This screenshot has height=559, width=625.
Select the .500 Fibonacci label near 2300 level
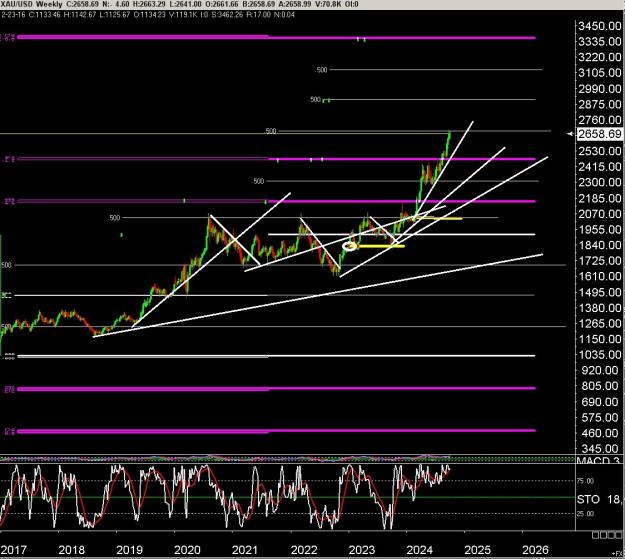point(258,181)
